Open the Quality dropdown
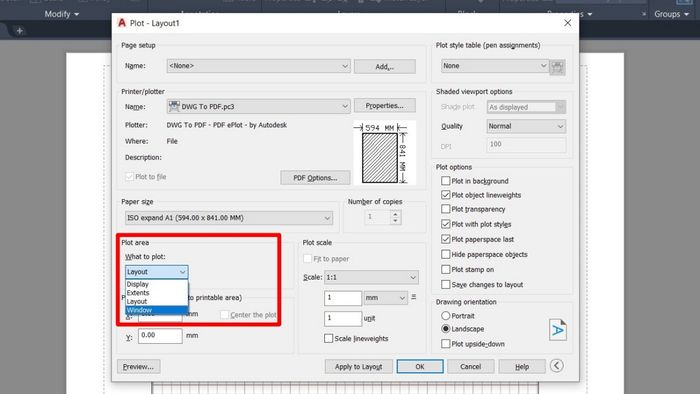The height and width of the screenshot is (394, 700). [x=526, y=126]
